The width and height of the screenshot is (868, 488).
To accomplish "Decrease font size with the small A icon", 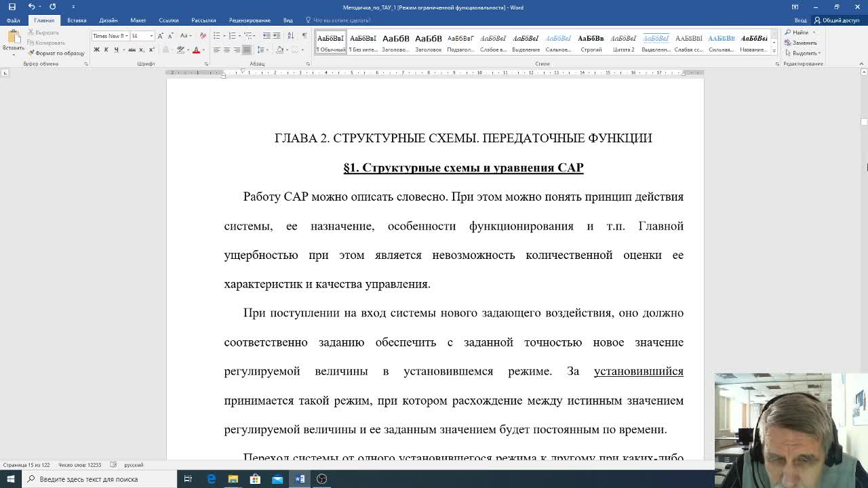I will pyautogui.click(x=170, y=36).
